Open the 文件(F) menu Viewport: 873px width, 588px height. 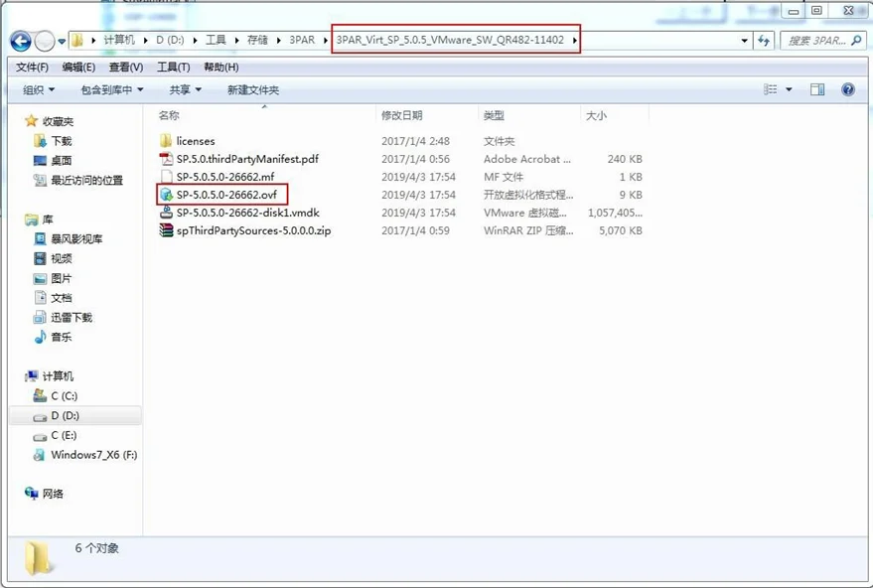(x=32, y=68)
